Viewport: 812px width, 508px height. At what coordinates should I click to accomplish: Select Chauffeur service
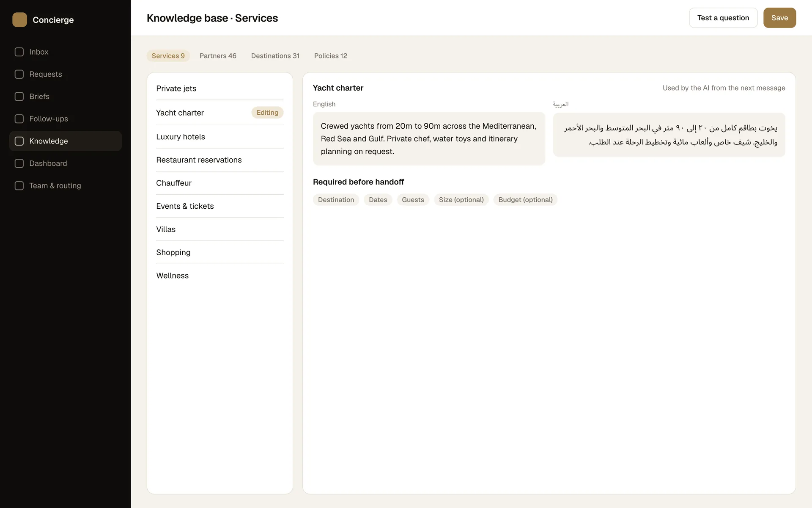(x=220, y=183)
